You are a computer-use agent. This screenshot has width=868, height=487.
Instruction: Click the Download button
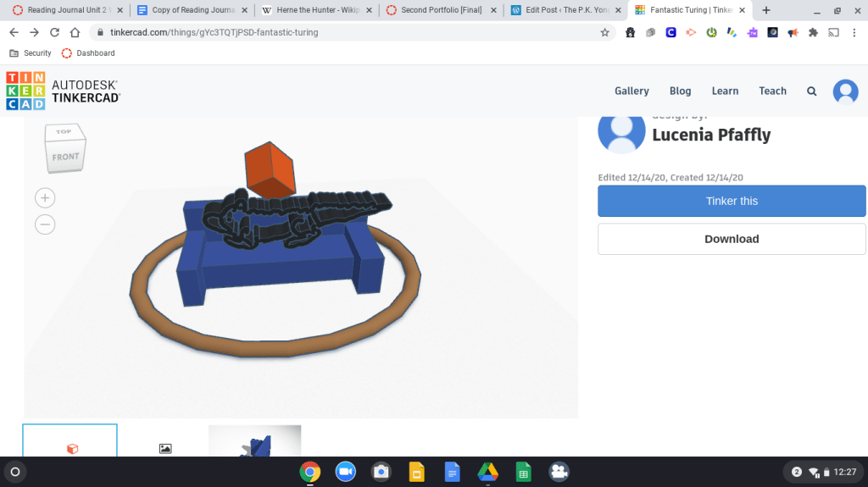[x=732, y=239]
